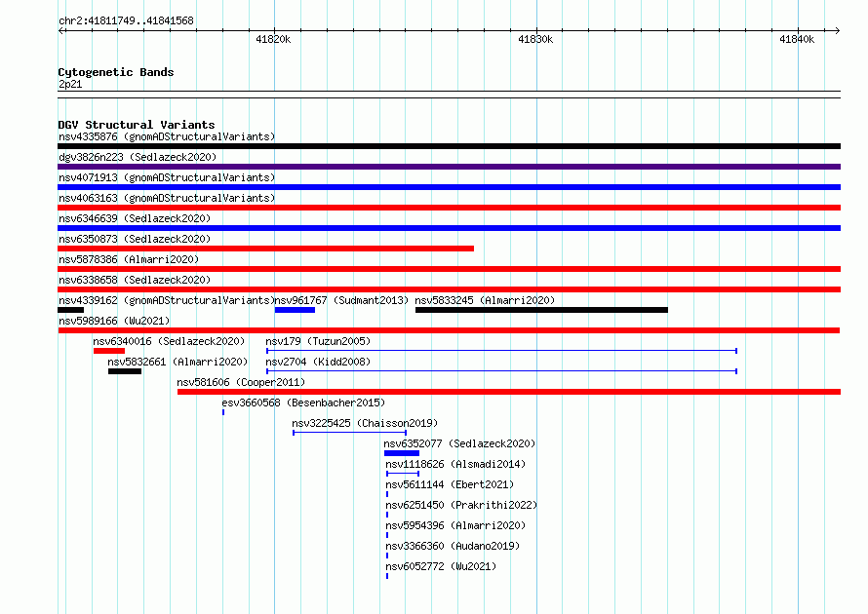Click nsv6052772 Wu2021 label
Viewport: 868px width, 614px height.
(441, 566)
